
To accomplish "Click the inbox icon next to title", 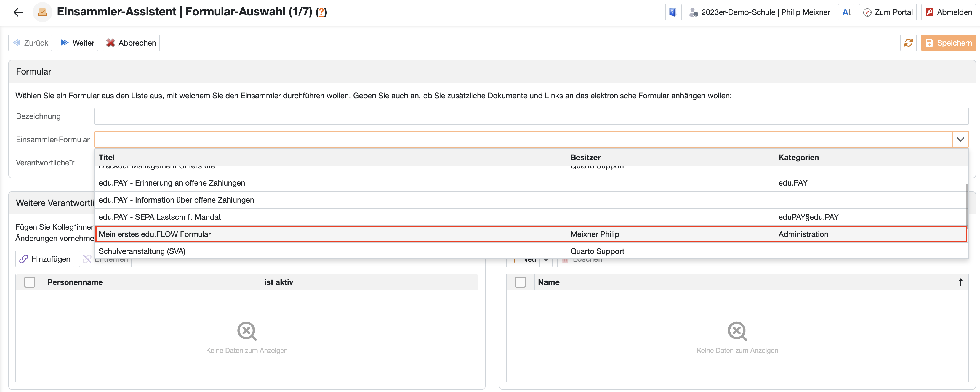I will click(x=42, y=12).
